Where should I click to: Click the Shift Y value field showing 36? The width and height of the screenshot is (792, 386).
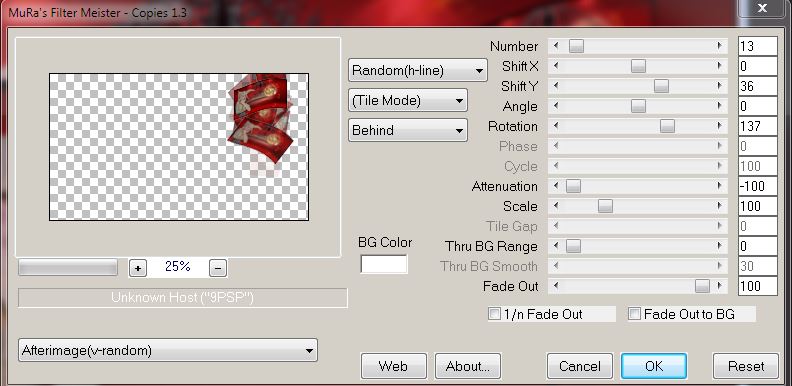tap(758, 86)
